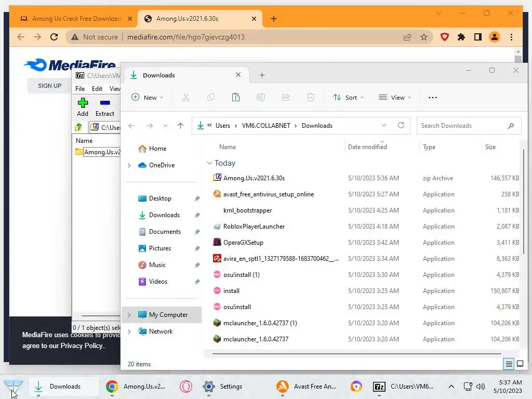Select Pictures in navigation pane

click(159, 248)
